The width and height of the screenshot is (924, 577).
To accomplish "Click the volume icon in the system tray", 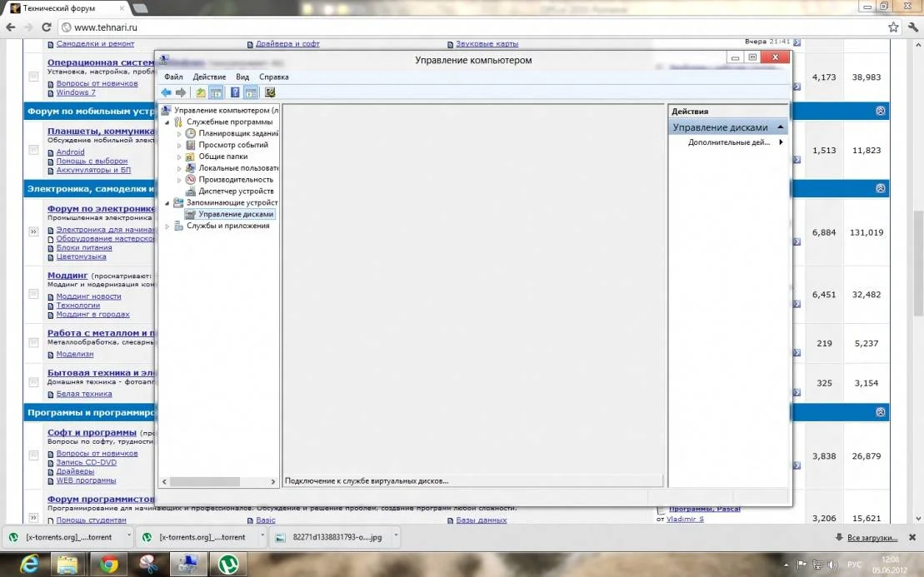I will [832, 565].
